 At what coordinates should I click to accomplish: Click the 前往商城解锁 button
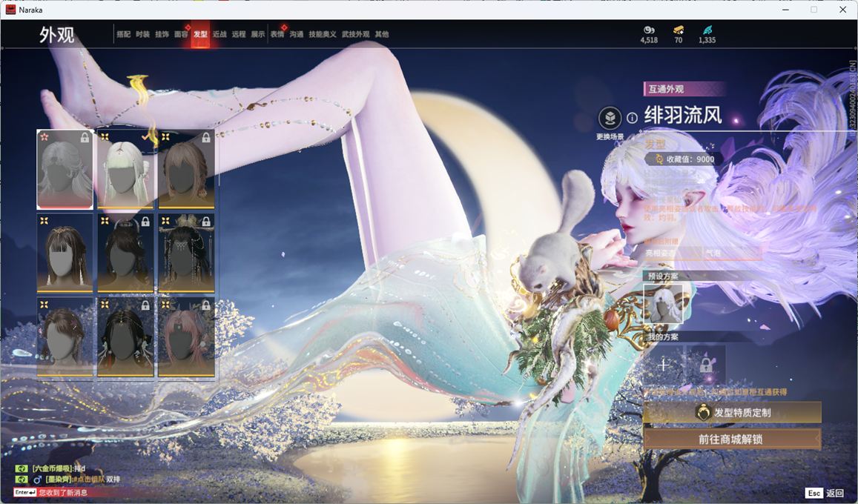(732, 439)
